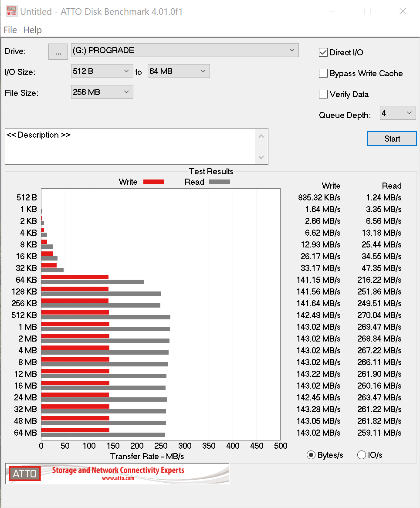This screenshot has height=508, width=420.
Task: Open the File Size 256 MB dropdown
Action: (x=102, y=92)
